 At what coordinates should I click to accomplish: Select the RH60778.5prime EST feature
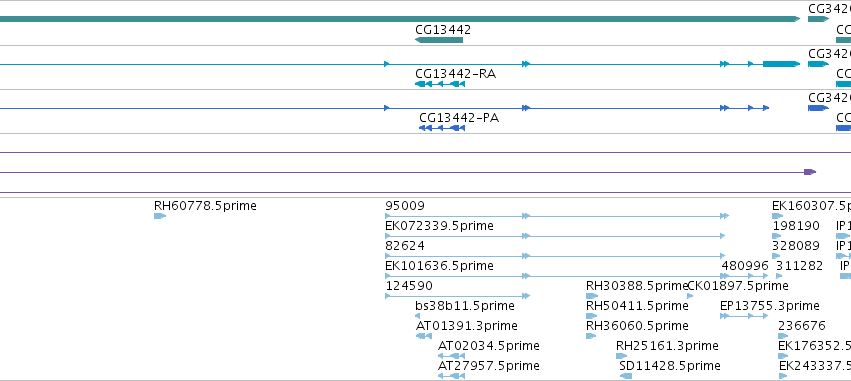pyautogui.click(x=160, y=216)
